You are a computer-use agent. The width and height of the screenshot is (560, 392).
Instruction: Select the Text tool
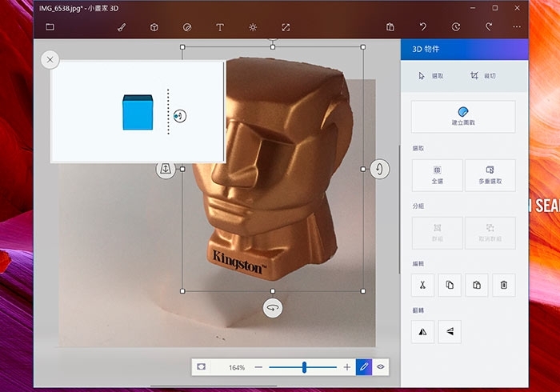coord(220,27)
